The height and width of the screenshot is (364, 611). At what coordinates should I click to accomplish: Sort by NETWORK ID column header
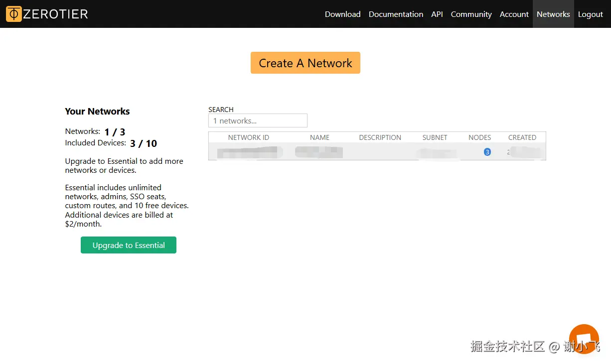(248, 137)
